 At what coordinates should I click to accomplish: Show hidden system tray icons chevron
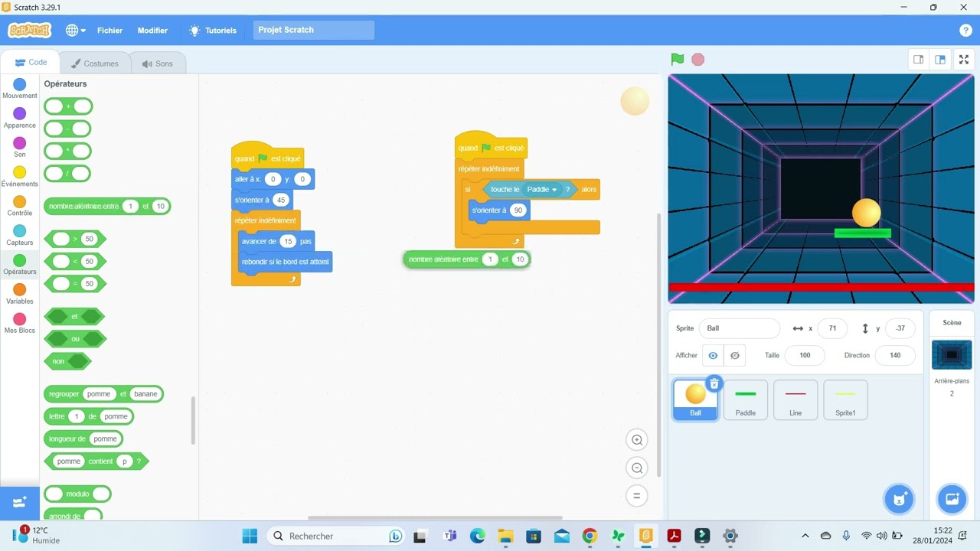[805, 536]
